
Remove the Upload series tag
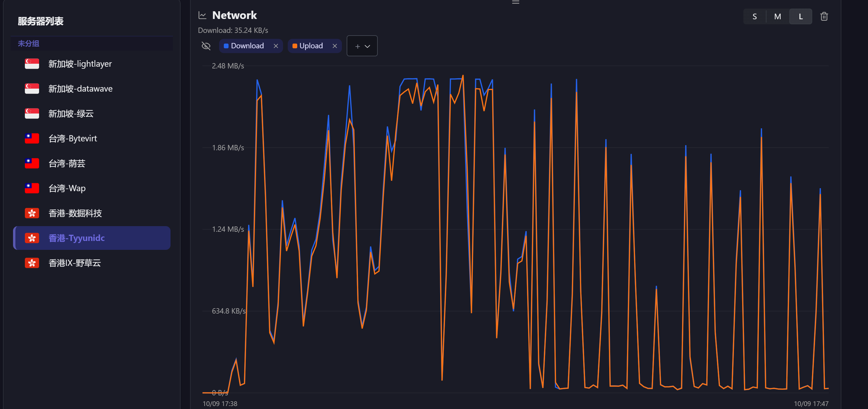(x=335, y=46)
